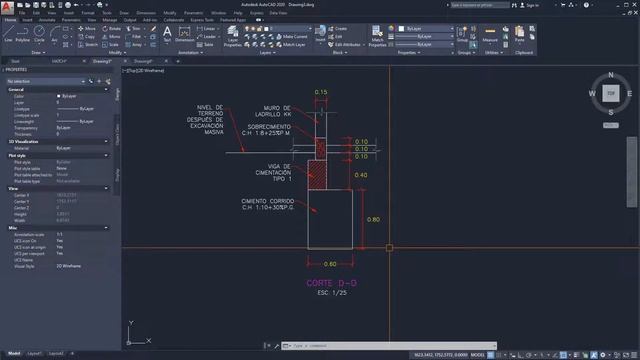Click the Copy tool in Modify panel
The image size is (640, 360).
[x=87, y=37]
